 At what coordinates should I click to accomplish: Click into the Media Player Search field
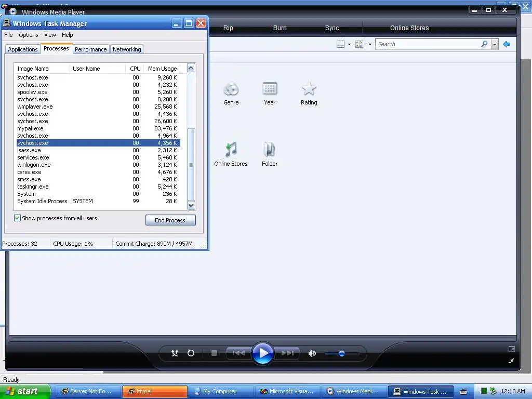428,44
